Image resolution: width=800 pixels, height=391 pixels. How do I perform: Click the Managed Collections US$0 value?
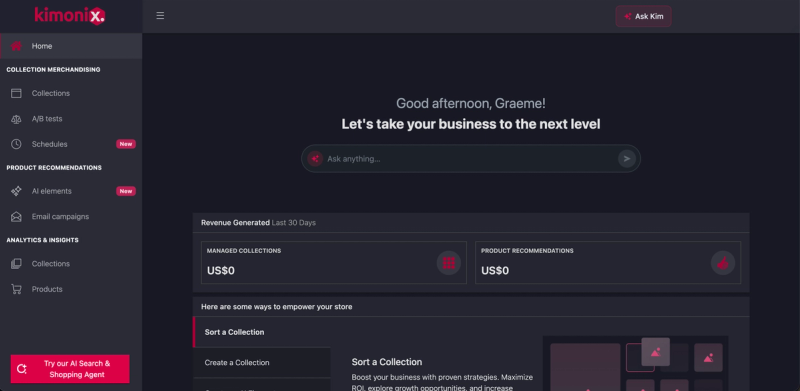point(221,271)
